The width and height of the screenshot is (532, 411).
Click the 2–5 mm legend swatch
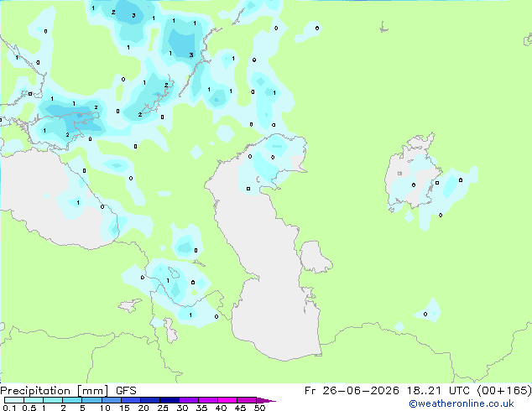pyautogui.click(x=72, y=400)
